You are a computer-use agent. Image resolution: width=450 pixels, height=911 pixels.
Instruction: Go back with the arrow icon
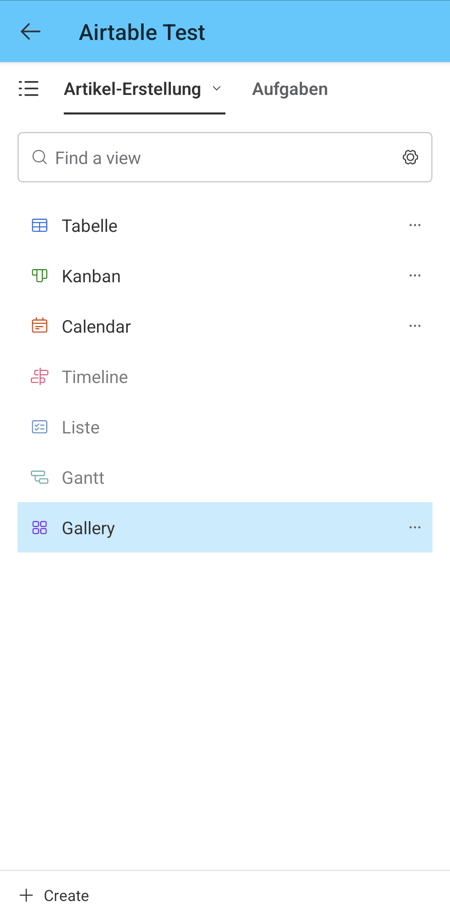30,31
